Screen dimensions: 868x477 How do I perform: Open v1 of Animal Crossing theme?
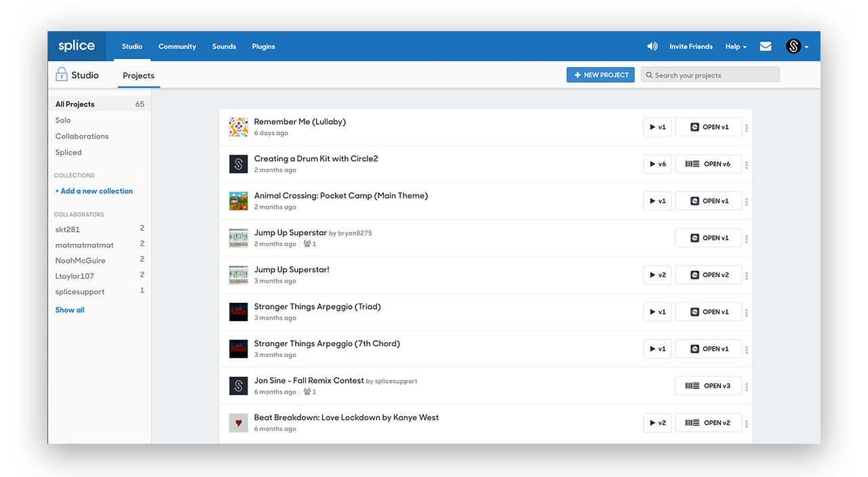[709, 201]
